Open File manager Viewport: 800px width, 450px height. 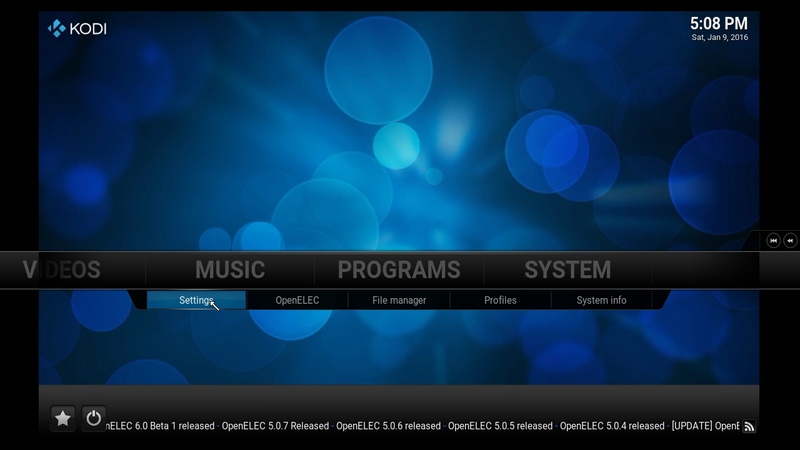pos(399,300)
